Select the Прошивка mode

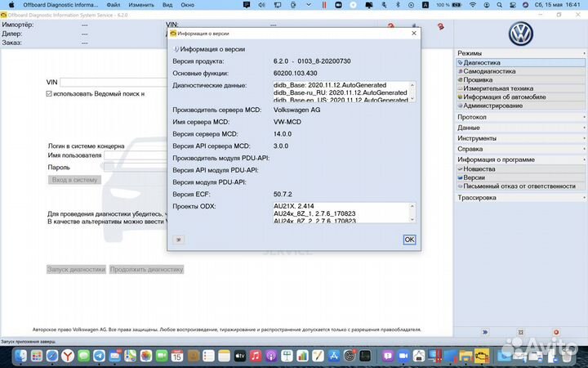pos(521,80)
